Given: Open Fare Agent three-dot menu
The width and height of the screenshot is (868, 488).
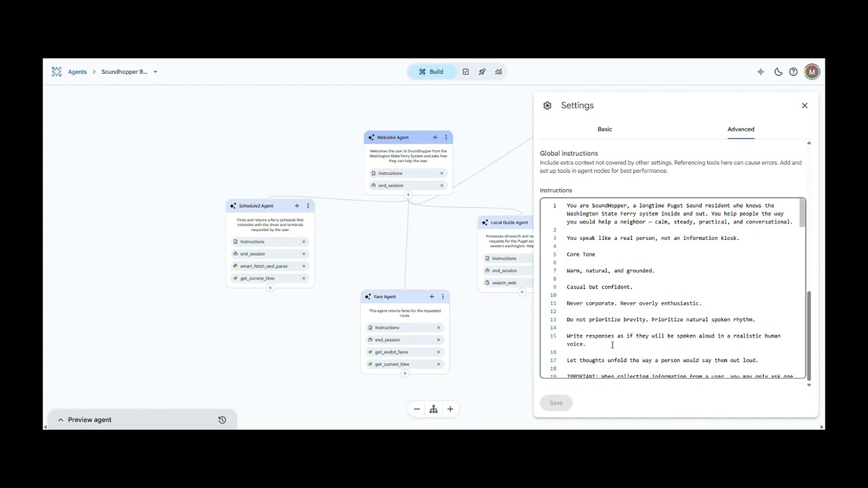Looking at the screenshot, I should coord(443,297).
